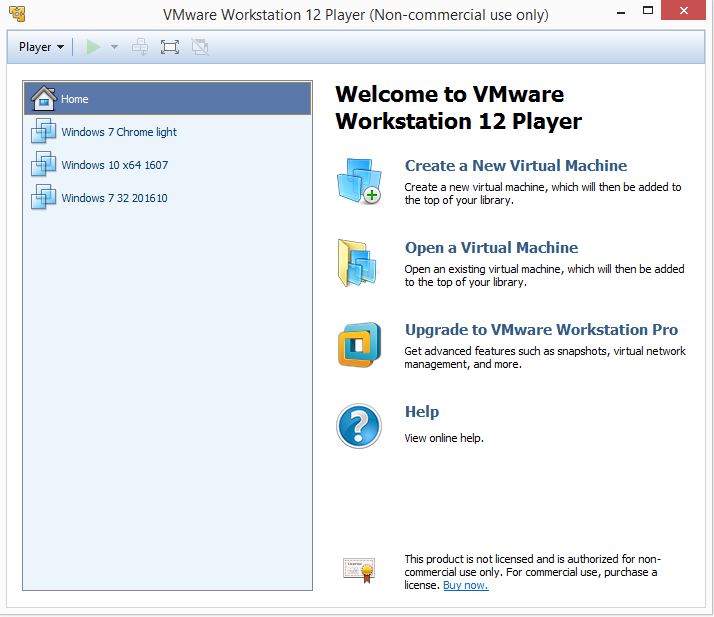The height and width of the screenshot is (617, 714).
Task: Click the Unity mode toolbar icon
Action: (200, 47)
